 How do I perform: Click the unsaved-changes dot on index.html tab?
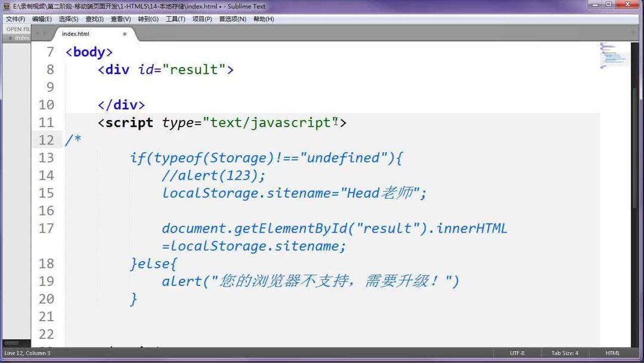[x=125, y=35]
